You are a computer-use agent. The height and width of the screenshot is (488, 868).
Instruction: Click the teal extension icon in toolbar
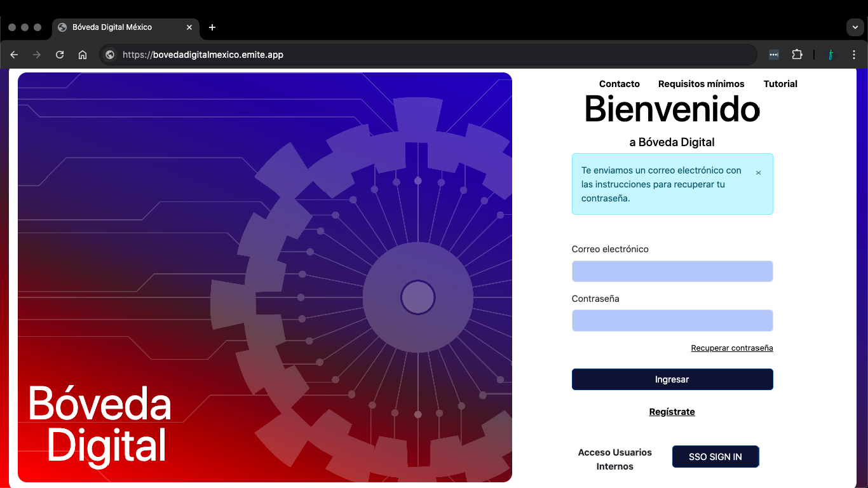point(831,55)
